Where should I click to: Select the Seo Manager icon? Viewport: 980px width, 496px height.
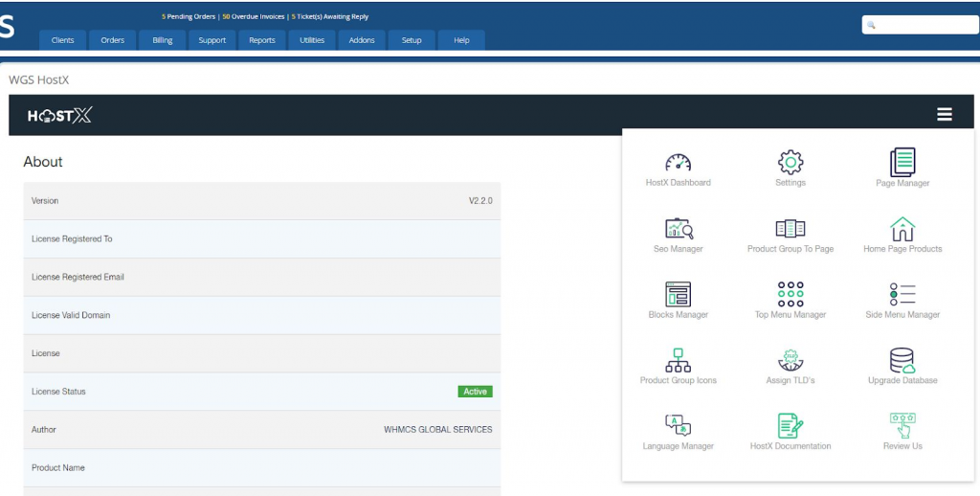pos(678,229)
